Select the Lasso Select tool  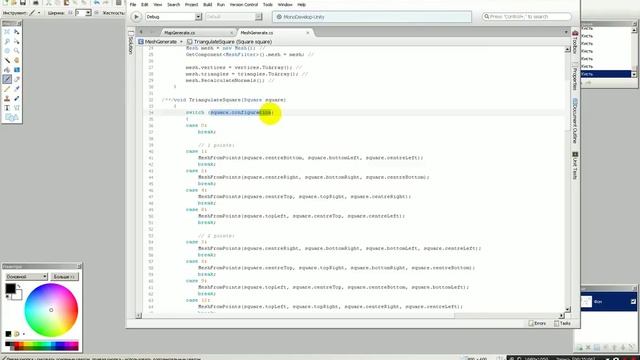(7, 41)
